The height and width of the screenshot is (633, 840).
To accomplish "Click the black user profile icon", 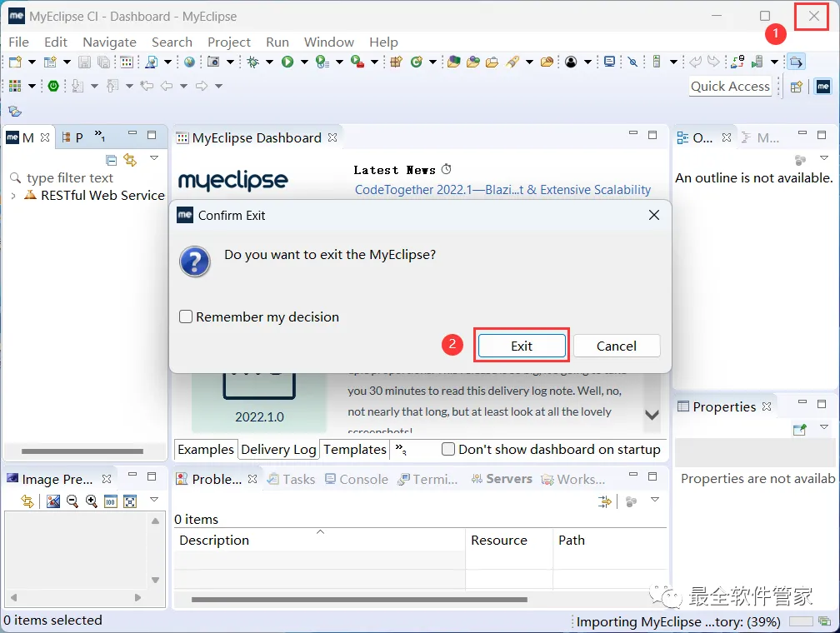I will point(571,62).
